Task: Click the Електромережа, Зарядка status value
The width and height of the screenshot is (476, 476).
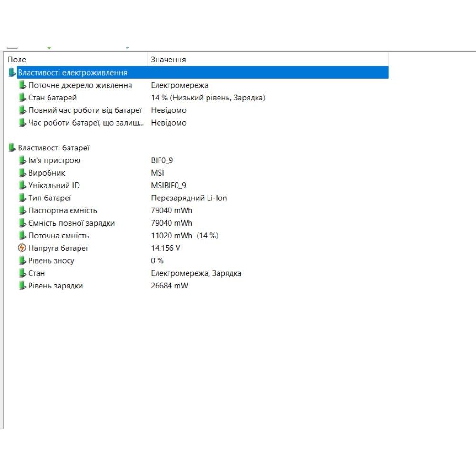Action: coord(196,273)
